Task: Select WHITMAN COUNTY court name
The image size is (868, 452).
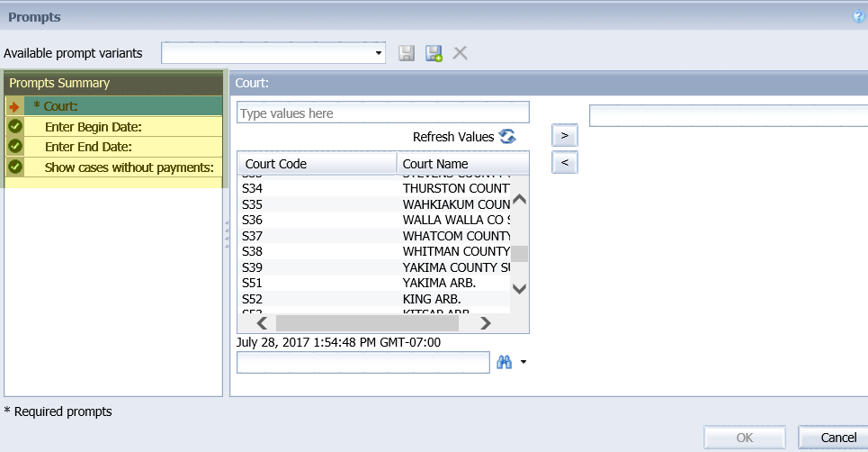Action: coord(456,251)
